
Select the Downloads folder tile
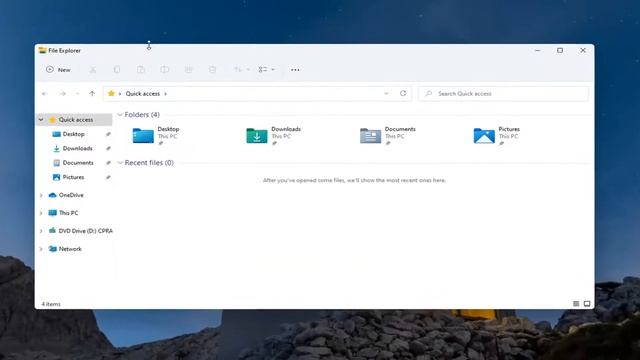[x=273, y=136]
